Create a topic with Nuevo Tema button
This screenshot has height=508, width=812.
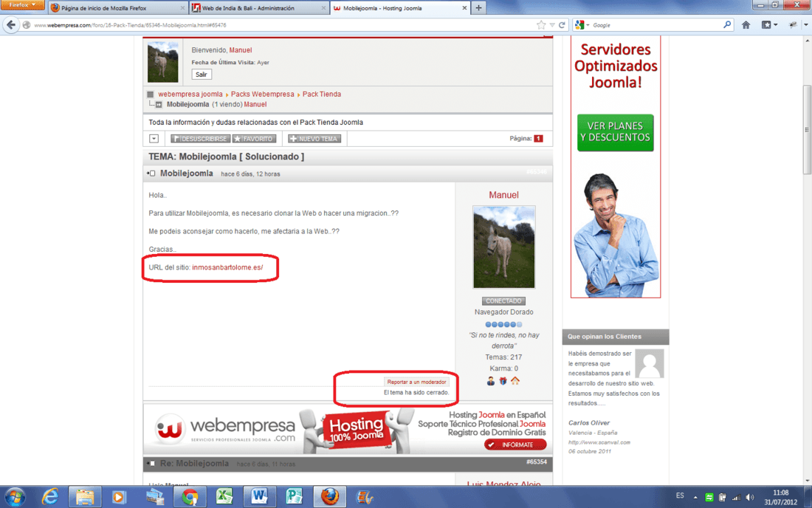pyautogui.click(x=314, y=139)
